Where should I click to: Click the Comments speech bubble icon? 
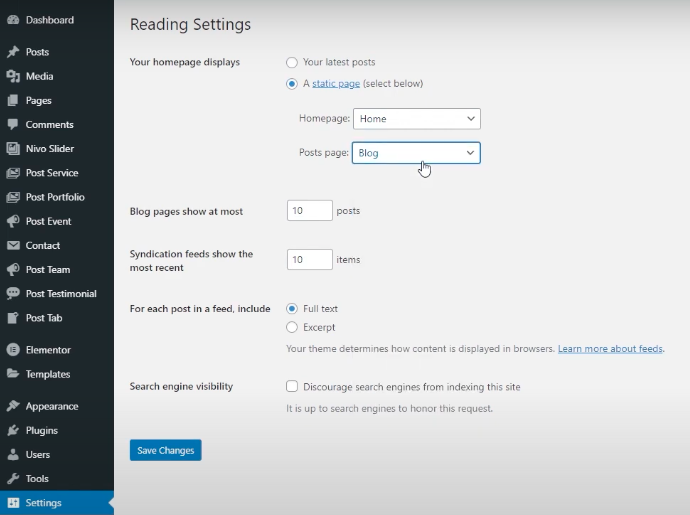[13, 125]
